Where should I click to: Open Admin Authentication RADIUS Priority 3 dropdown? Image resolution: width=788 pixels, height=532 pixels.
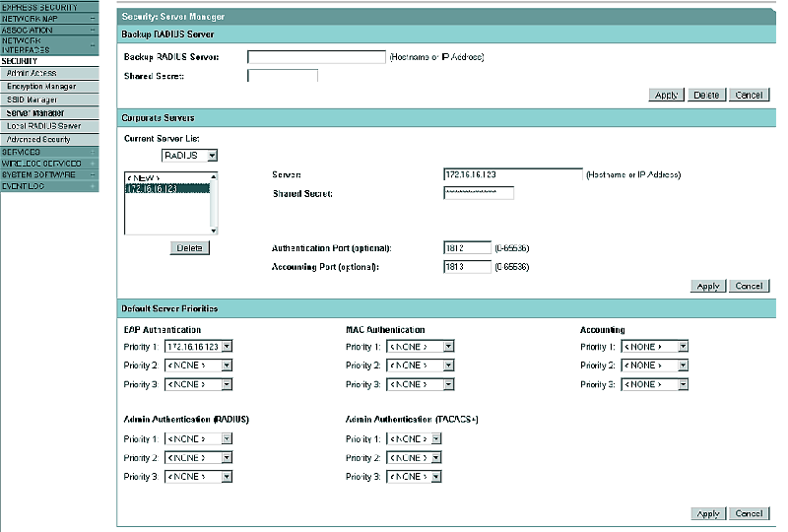199,477
